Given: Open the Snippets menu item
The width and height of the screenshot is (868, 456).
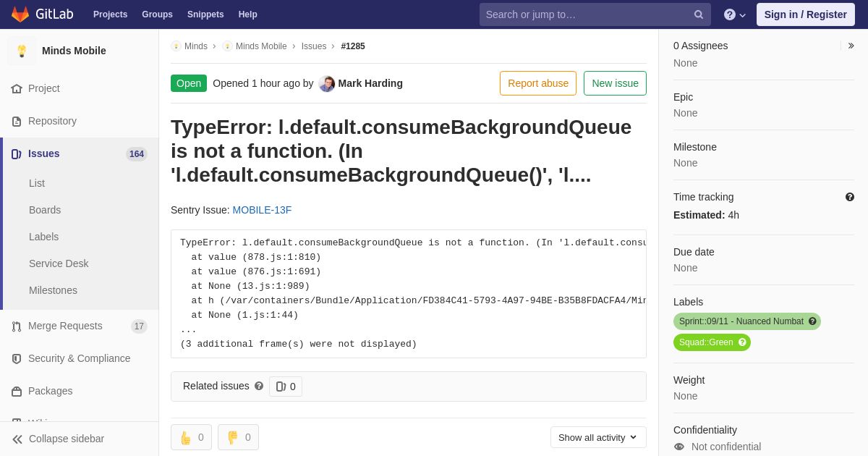Looking at the screenshot, I should point(205,14).
